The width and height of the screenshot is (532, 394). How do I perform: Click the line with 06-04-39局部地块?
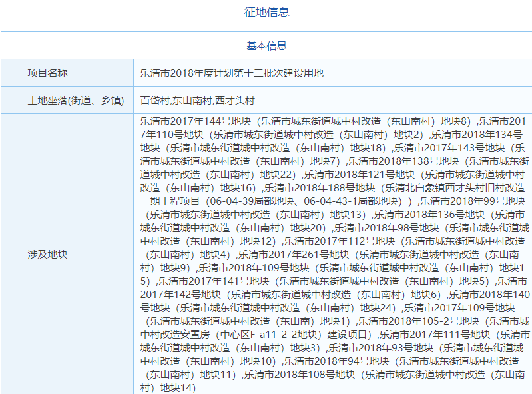click(x=332, y=201)
